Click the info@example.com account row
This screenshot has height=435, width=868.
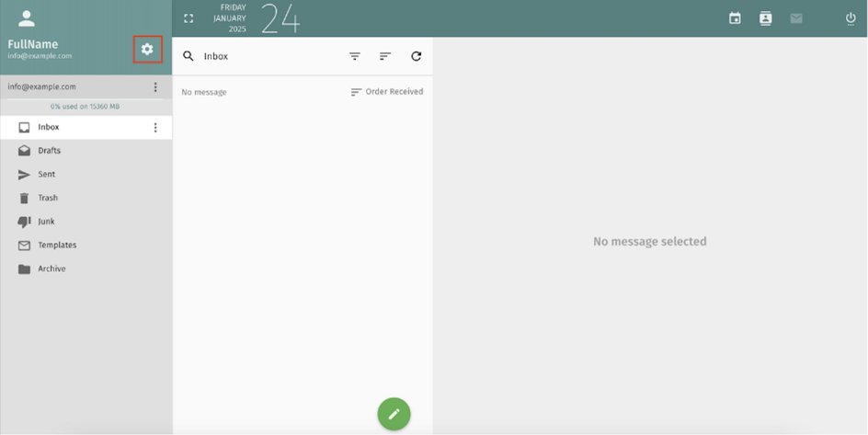[x=86, y=86]
